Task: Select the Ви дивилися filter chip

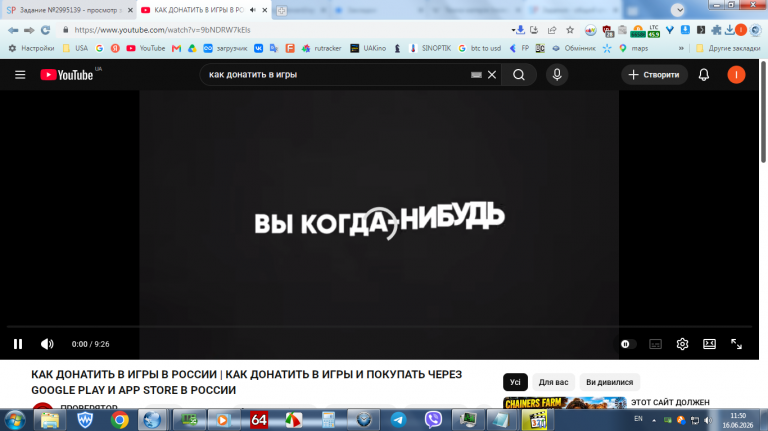Action: click(x=609, y=382)
